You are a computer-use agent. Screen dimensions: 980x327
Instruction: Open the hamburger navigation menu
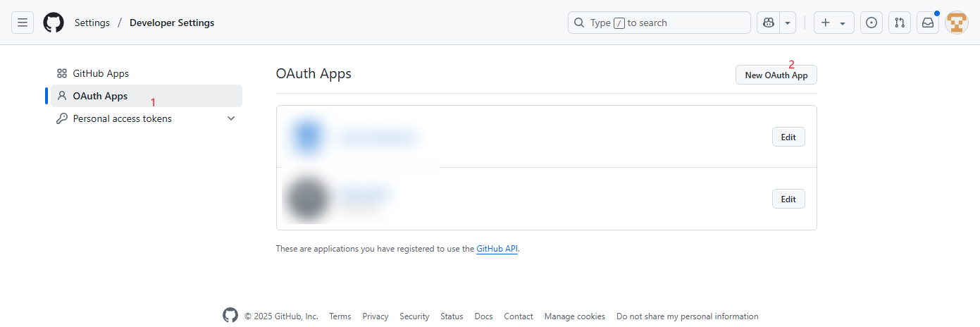click(23, 23)
